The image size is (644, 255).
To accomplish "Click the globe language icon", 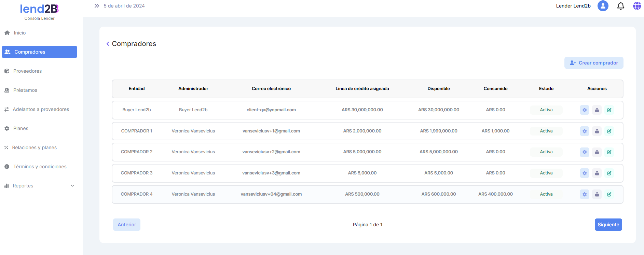I will 637,6.
